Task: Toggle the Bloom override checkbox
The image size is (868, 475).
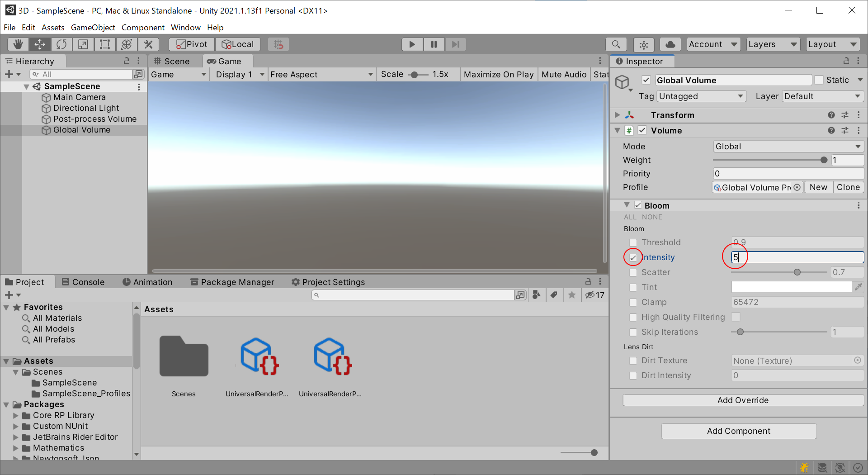Action: coord(638,205)
